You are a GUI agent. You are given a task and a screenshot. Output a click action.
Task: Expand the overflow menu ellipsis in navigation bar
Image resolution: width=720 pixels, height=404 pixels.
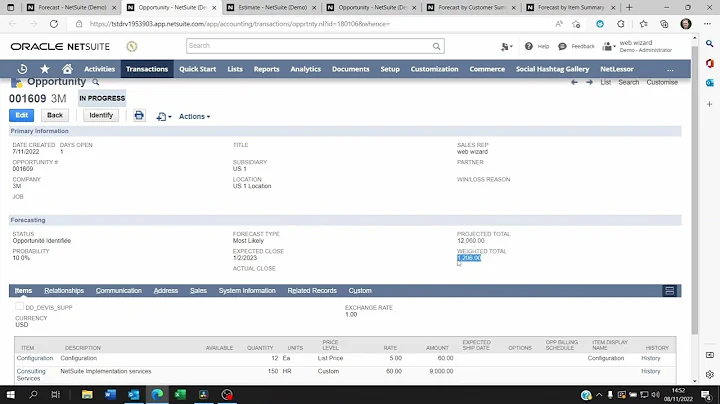[670, 69]
